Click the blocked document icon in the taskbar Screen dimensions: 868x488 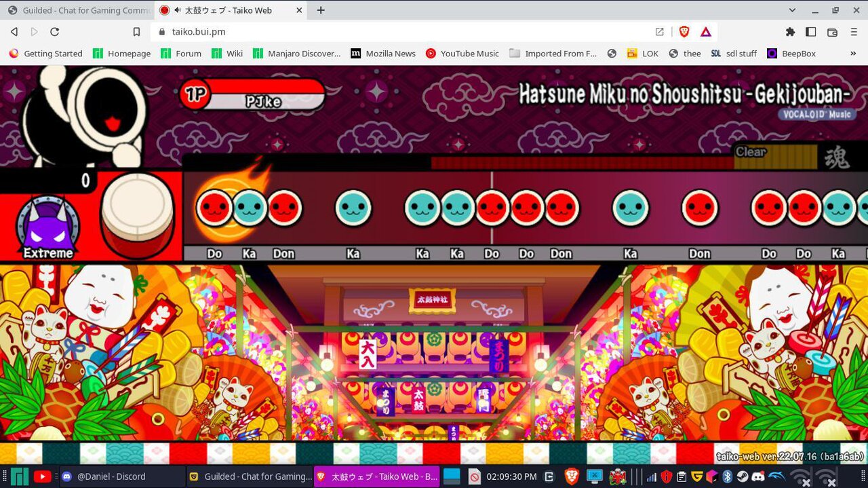475,476
